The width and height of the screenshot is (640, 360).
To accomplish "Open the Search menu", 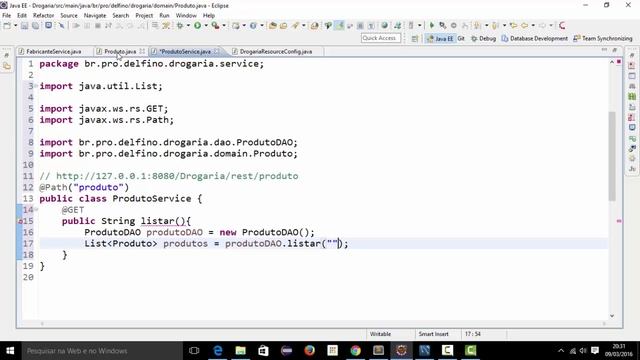I will coord(120,16).
